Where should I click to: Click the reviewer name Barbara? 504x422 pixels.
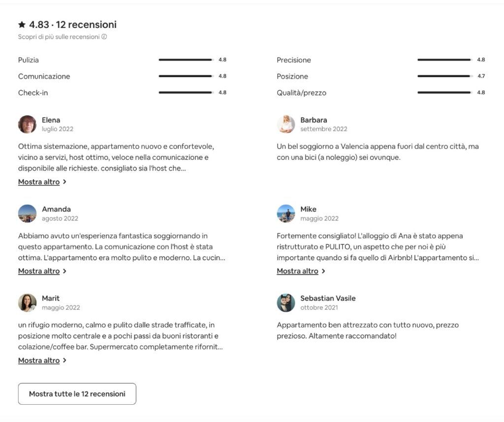click(x=314, y=120)
